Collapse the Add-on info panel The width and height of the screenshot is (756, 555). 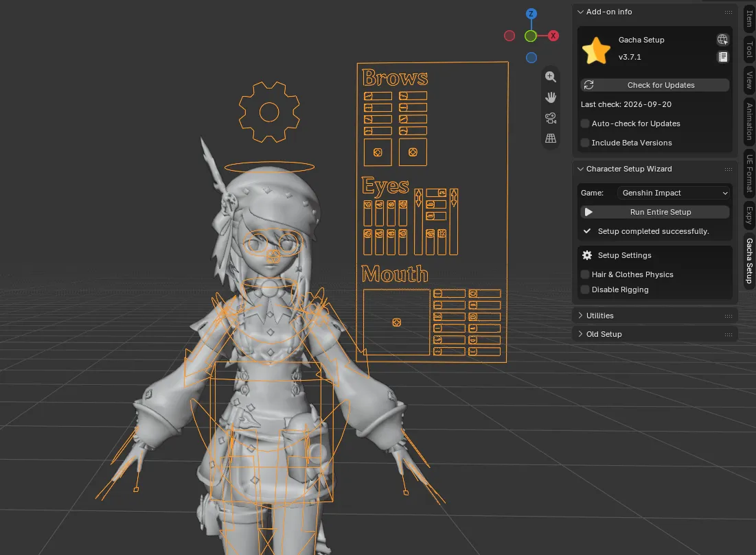pos(580,12)
